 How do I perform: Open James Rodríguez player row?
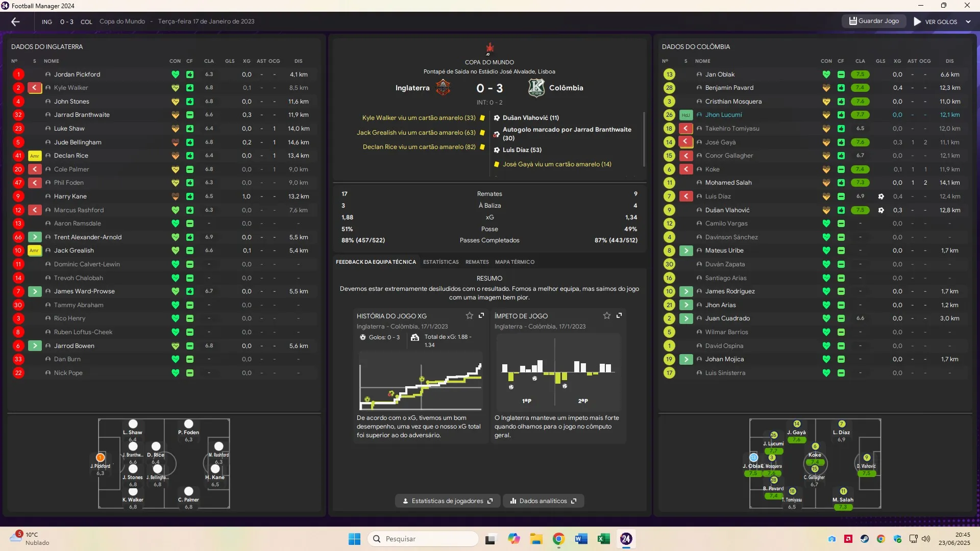click(x=814, y=291)
